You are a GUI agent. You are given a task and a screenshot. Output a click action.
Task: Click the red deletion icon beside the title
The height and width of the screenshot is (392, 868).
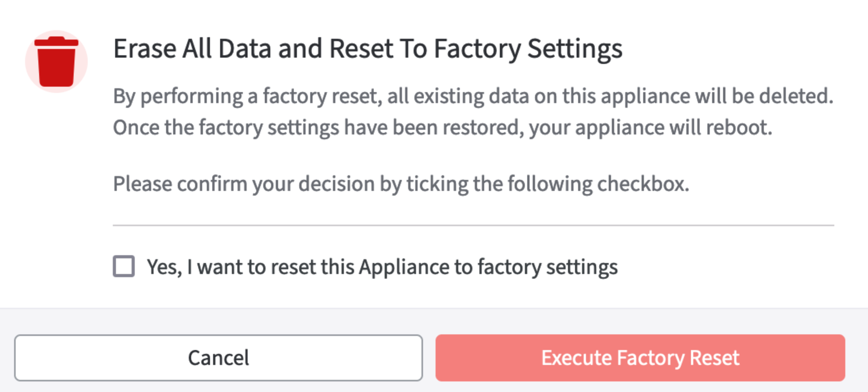57,61
